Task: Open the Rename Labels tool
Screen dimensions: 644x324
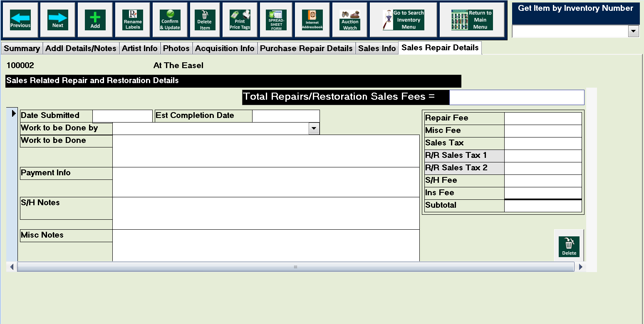Action: pyautogui.click(x=133, y=20)
